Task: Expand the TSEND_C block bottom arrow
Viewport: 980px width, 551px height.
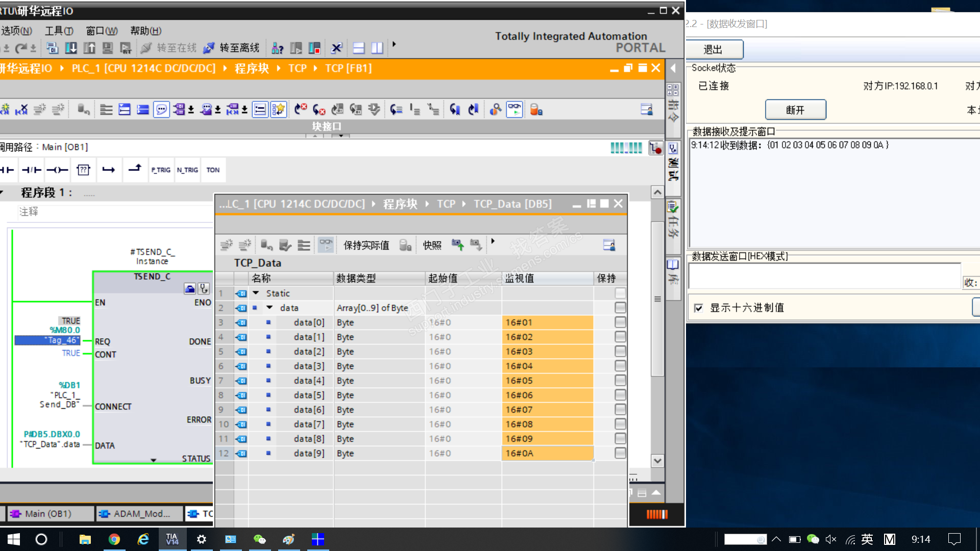Action: [153, 460]
